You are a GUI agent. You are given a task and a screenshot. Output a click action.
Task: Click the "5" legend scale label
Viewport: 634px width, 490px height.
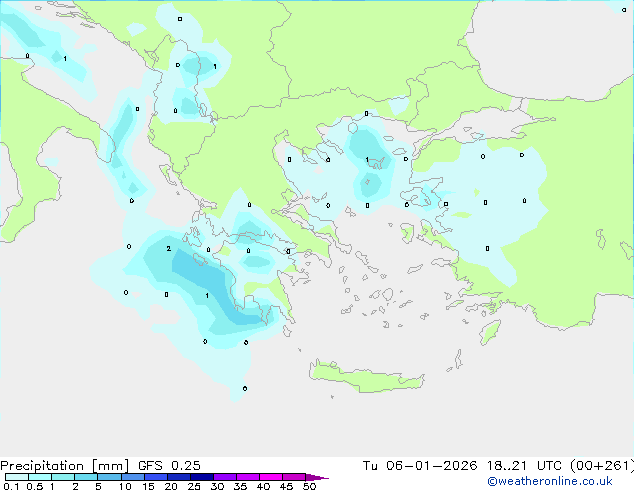pos(98,486)
